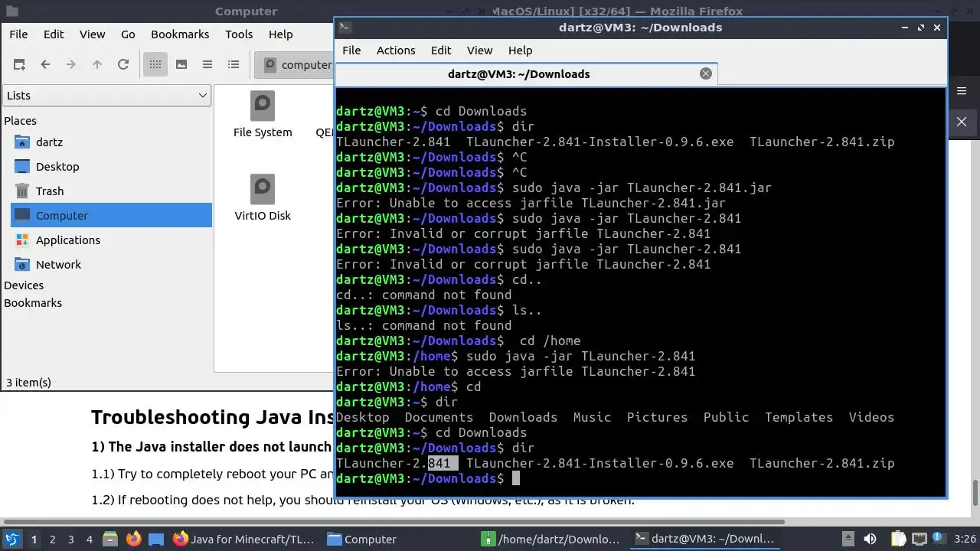The height and width of the screenshot is (551, 980).
Task: Switch to workspace 3 in pager
Action: click(x=70, y=540)
